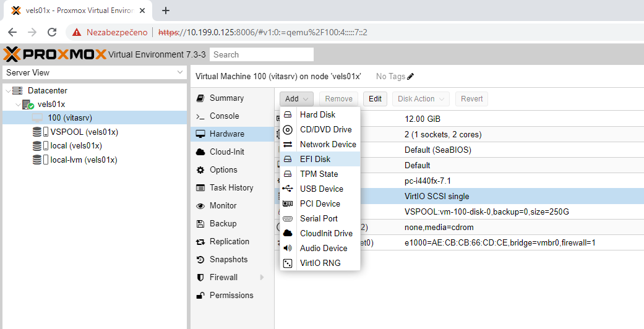The width and height of the screenshot is (644, 329).
Task: Click the VirtIO RNG dice icon
Action: tap(288, 263)
